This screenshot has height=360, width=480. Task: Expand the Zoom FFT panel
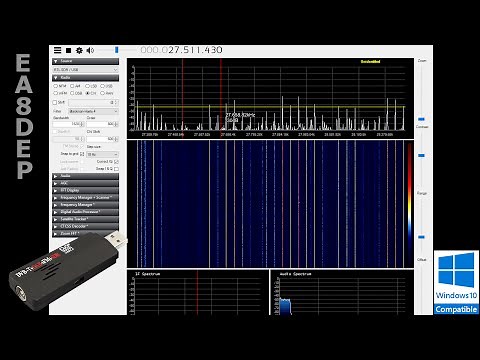[x=86, y=234]
